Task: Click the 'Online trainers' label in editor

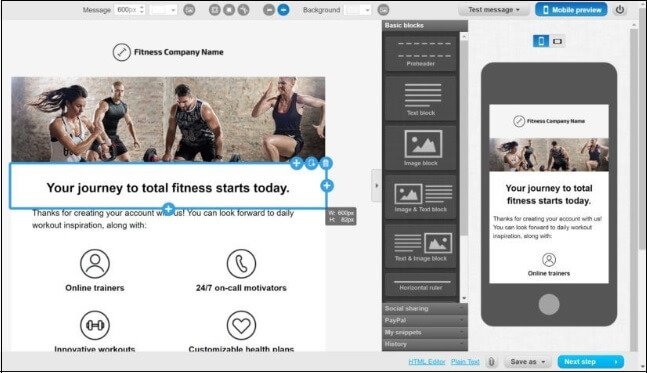Action: (95, 288)
